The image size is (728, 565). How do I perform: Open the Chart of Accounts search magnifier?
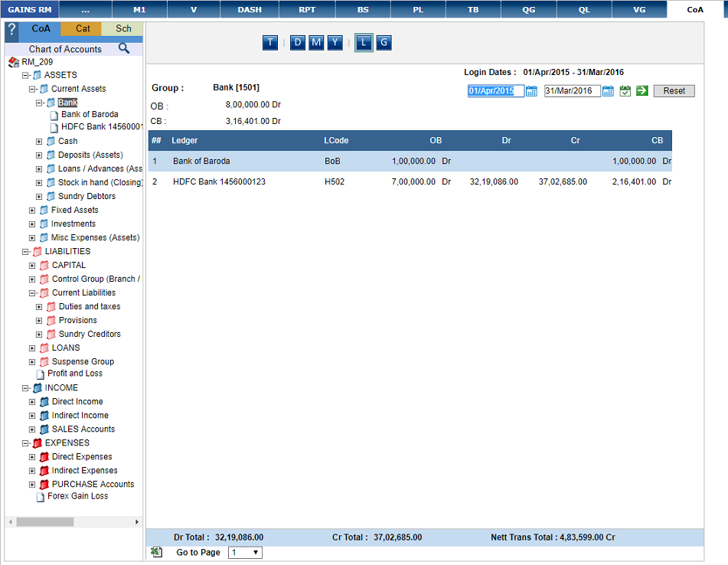pyautogui.click(x=123, y=48)
